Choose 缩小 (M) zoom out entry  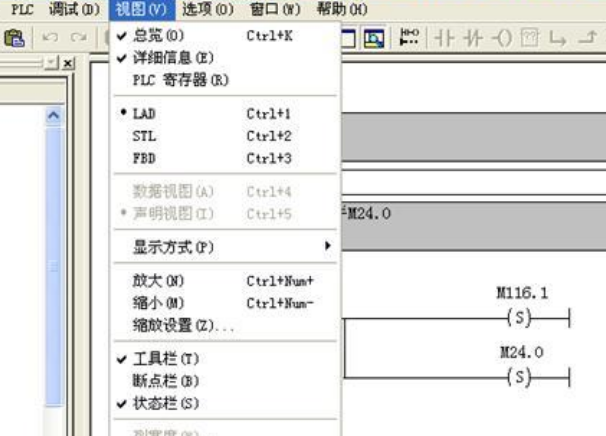(225, 303)
